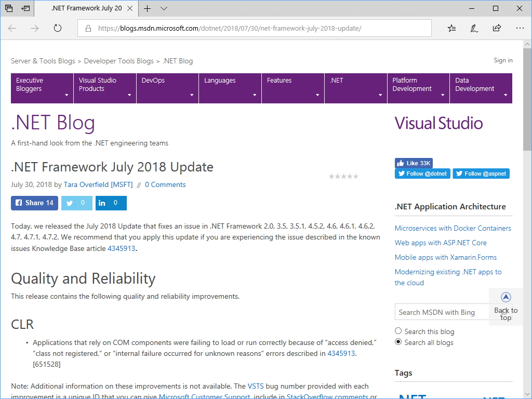Click the address bar URL field
Viewport: 532px width, 399px height.
click(x=255, y=28)
